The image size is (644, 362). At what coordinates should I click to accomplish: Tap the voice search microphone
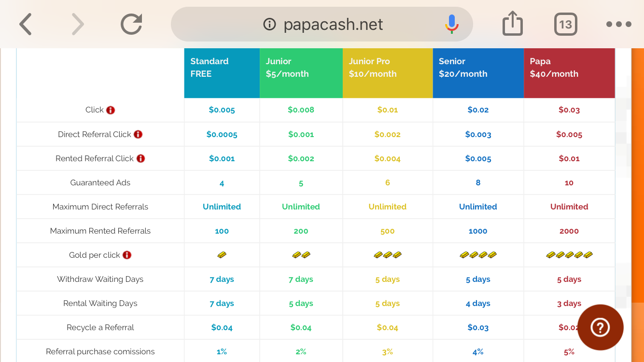point(452,24)
